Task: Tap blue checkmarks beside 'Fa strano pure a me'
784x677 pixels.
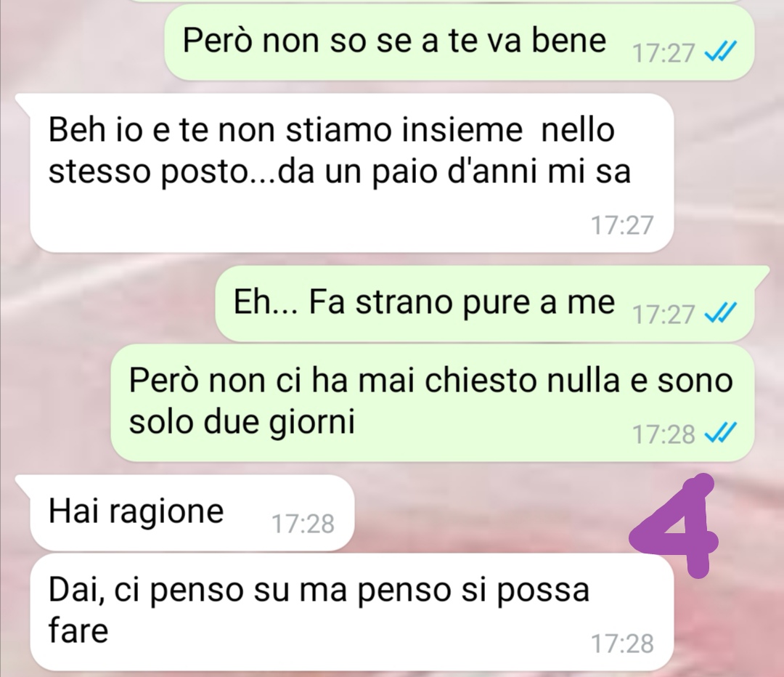Action: coord(721,313)
